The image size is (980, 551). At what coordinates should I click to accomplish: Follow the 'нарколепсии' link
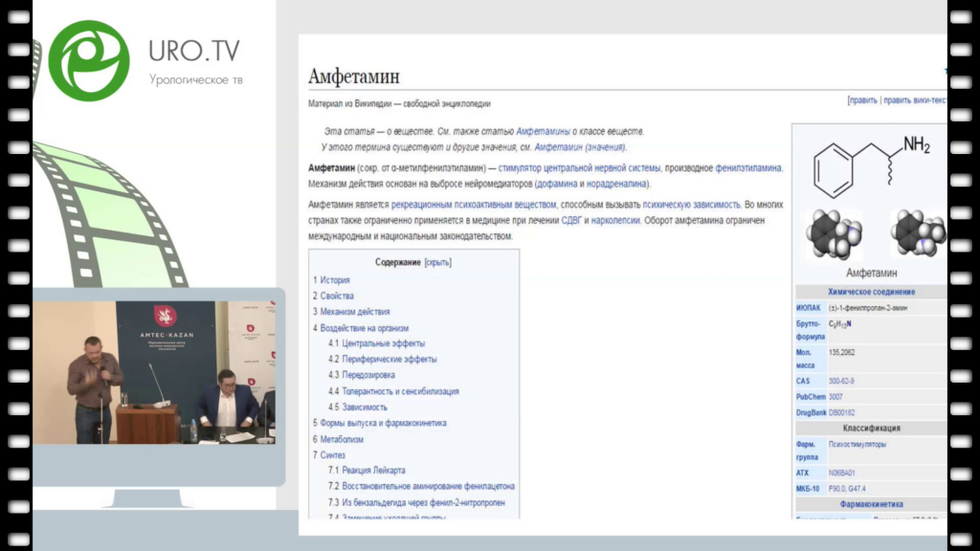618,220
